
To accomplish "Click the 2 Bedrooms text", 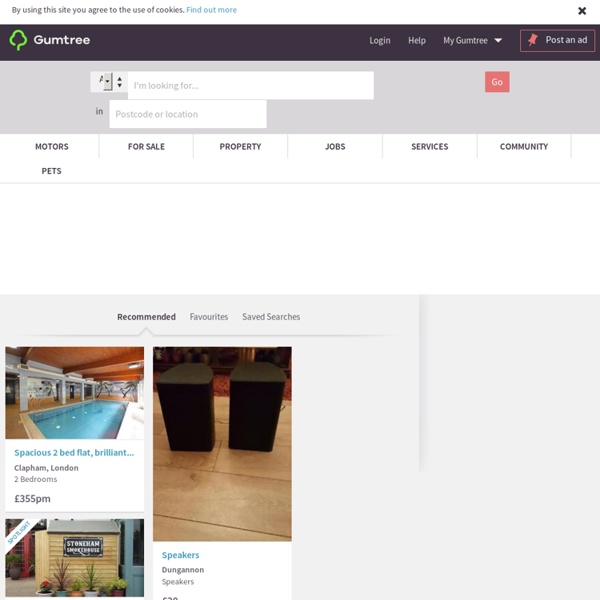I will point(36,479).
